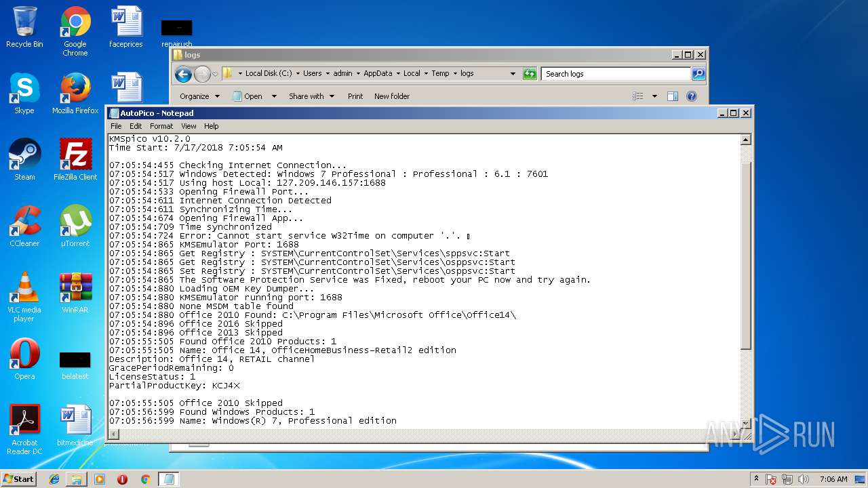Launch the µTorrent desktop shortcut
868x488 pixels.
(x=75, y=226)
